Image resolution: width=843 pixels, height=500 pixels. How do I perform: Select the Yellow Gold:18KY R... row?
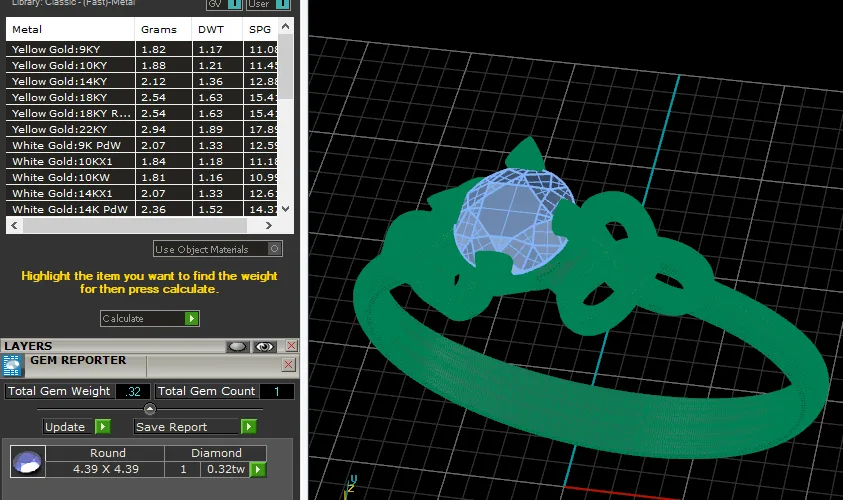(142, 113)
